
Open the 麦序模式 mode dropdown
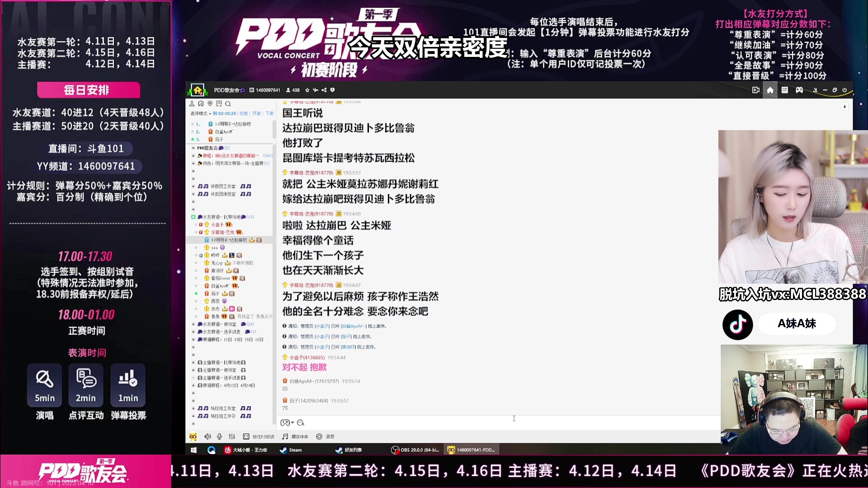[x=201, y=113]
